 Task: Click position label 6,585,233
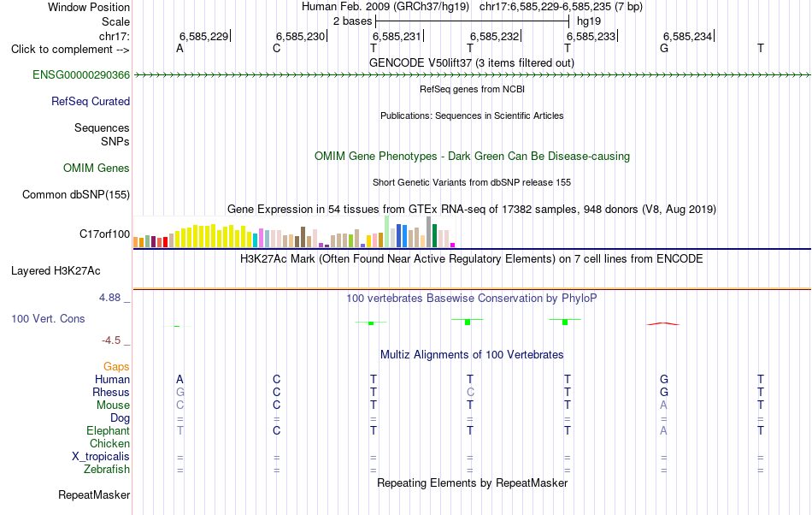(591, 36)
